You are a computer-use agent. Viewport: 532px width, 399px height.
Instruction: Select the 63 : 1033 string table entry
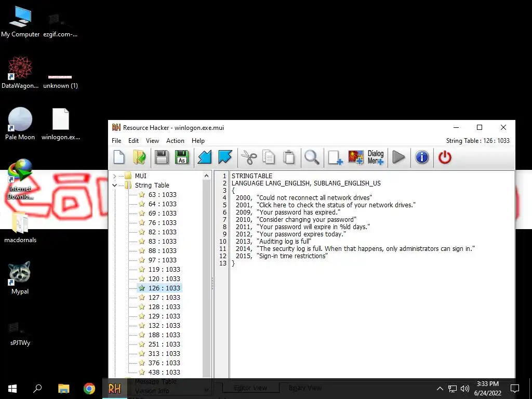tap(162, 195)
